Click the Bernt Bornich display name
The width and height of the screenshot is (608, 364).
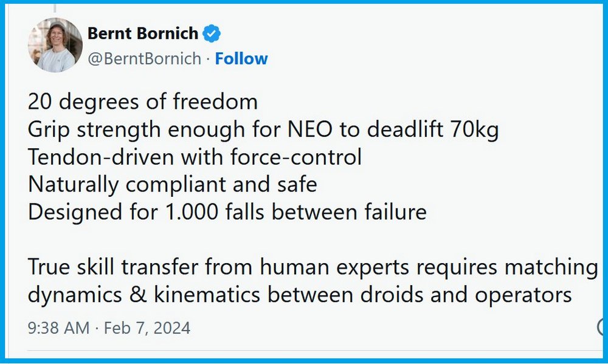click(x=143, y=33)
